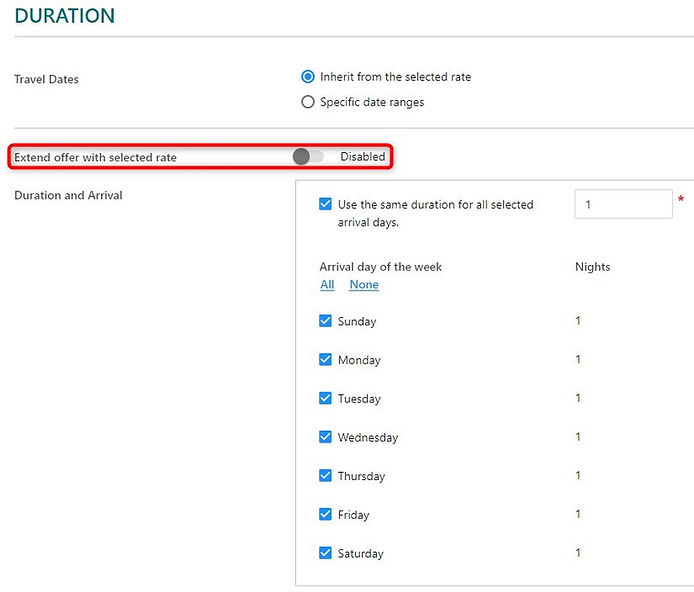Untick the Wednesday arrival day checkbox
Image resolution: width=694 pixels, height=592 pixels.
[x=325, y=437]
